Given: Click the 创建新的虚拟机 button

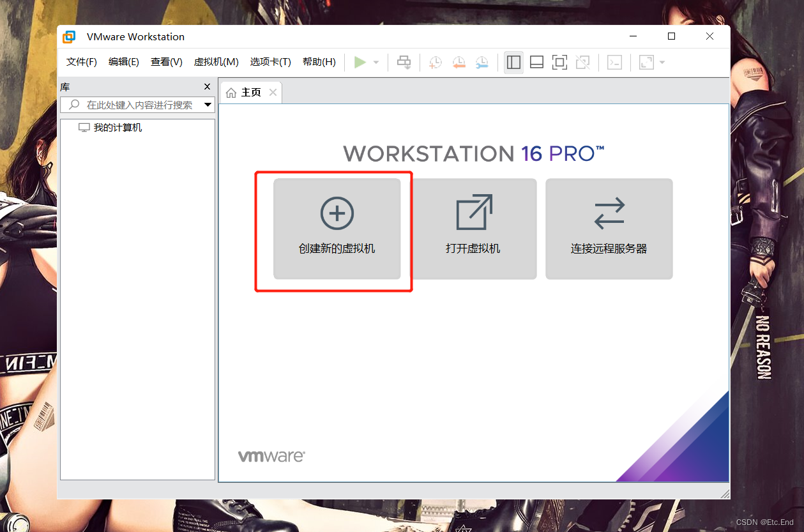Looking at the screenshot, I should point(337,229).
